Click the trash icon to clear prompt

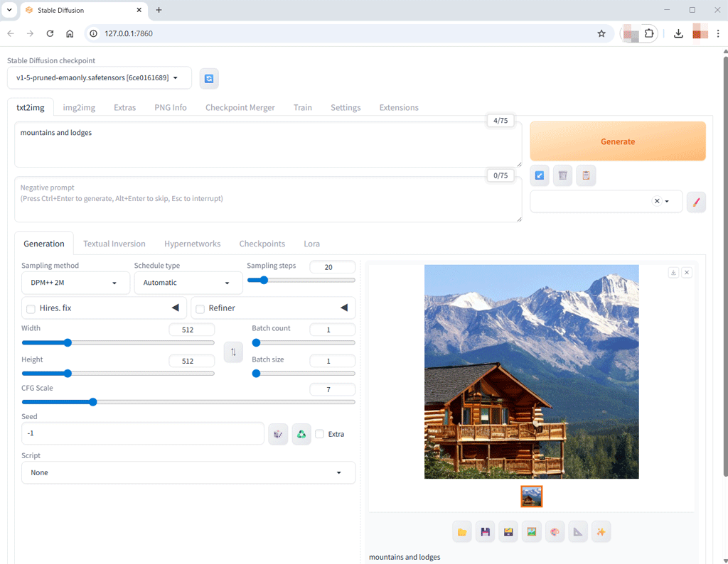pyautogui.click(x=562, y=175)
